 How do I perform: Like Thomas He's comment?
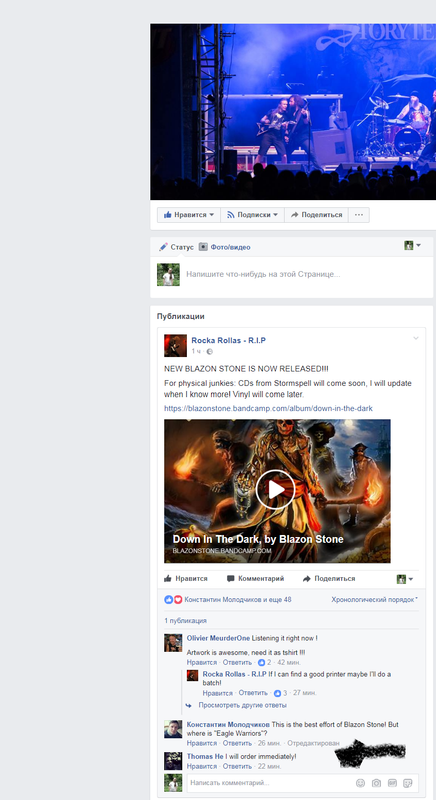(201, 766)
